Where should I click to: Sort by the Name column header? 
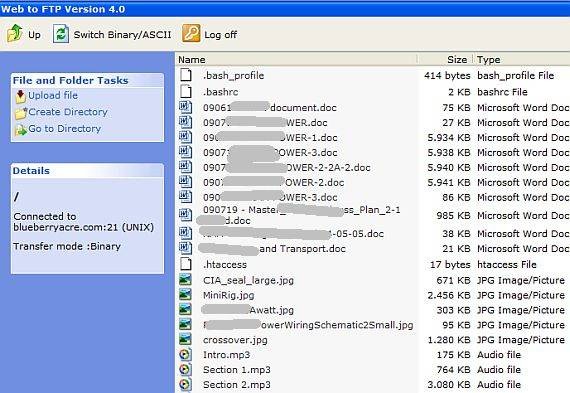pos(192,60)
